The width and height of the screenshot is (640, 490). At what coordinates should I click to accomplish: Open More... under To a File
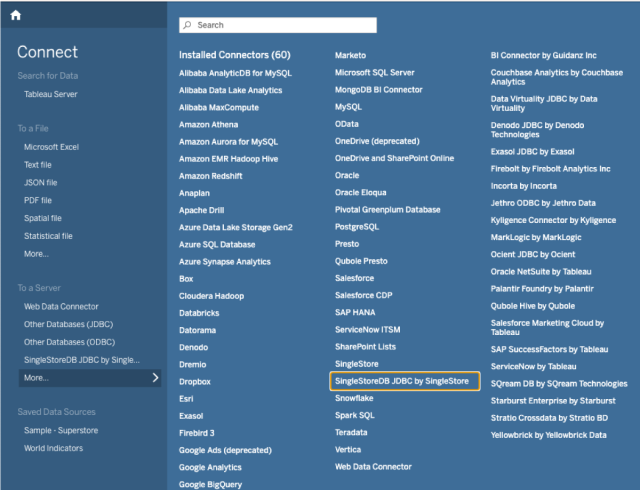point(36,254)
